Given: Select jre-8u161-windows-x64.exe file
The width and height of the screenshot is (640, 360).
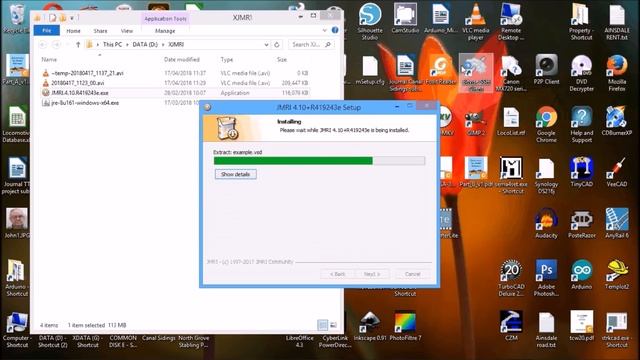Looking at the screenshot, I should pyautogui.click(x=85, y=103).
